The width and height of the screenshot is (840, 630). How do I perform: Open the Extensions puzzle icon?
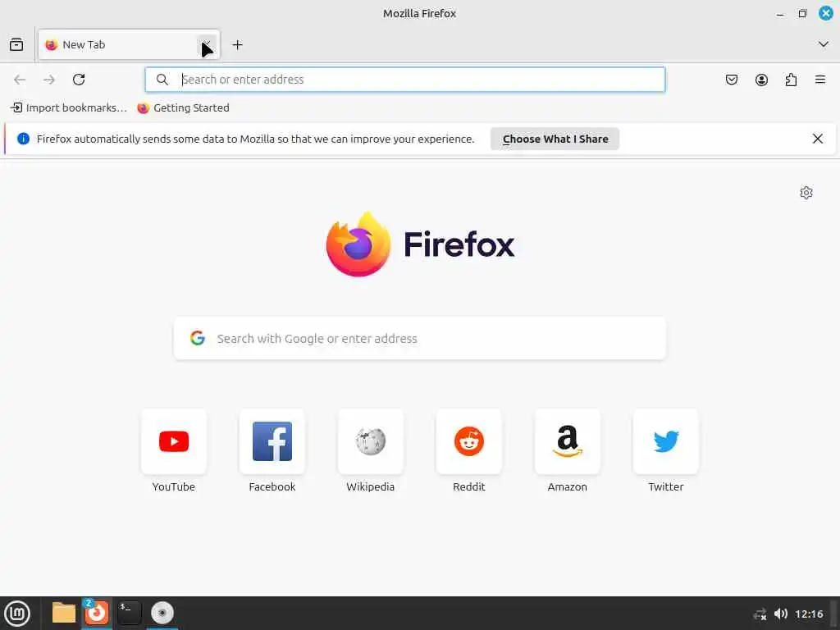click(x=791, y=80)
